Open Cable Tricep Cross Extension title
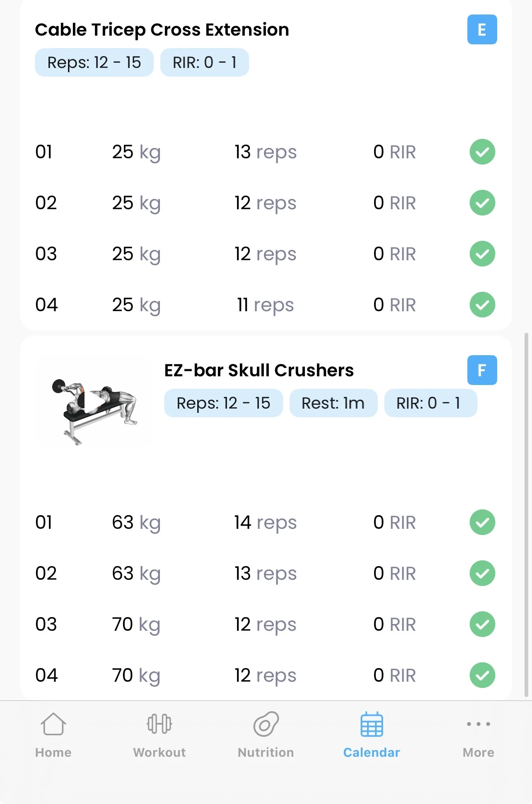 (x=162, y=30)
